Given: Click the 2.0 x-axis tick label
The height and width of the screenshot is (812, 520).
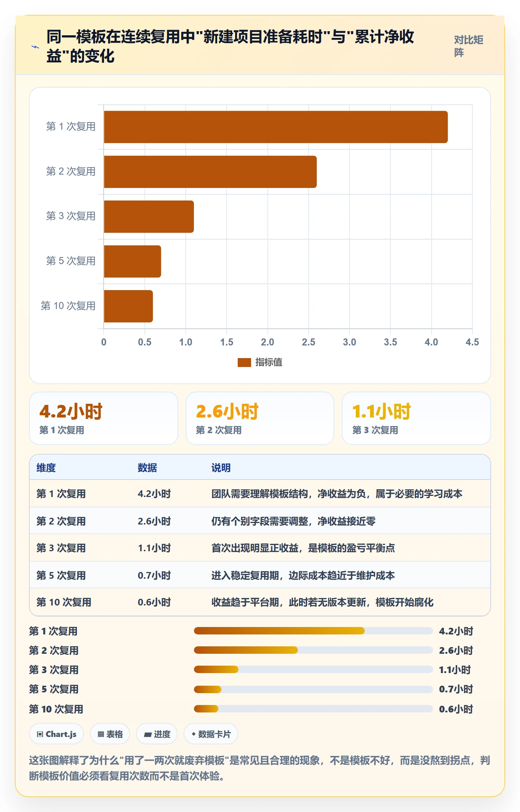Looking at the screenshot, I should [x=267, y=342].
